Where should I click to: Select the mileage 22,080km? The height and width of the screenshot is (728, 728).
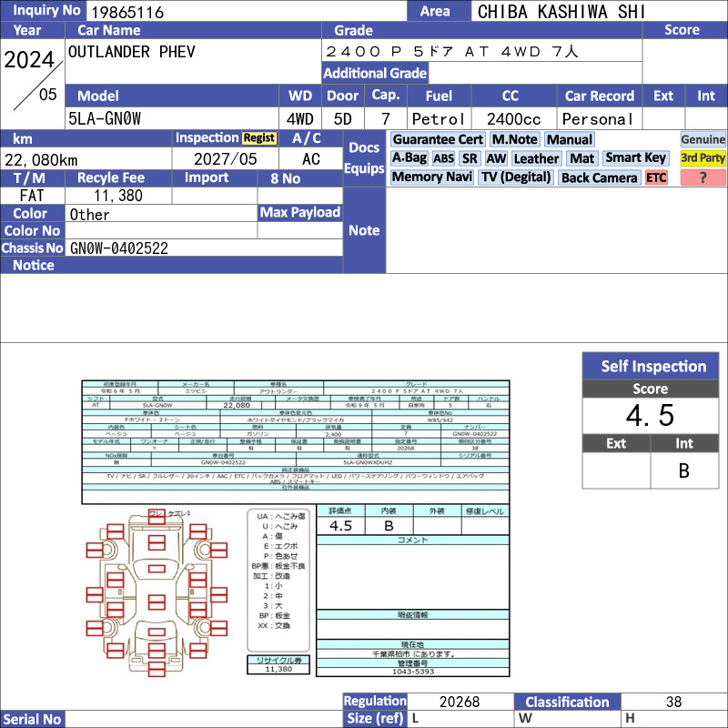tap(41, 160)
